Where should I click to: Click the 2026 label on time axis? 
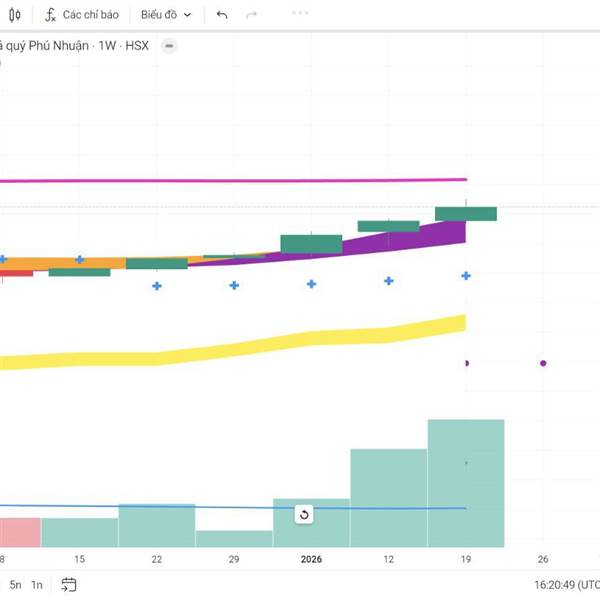coord(311,559)
